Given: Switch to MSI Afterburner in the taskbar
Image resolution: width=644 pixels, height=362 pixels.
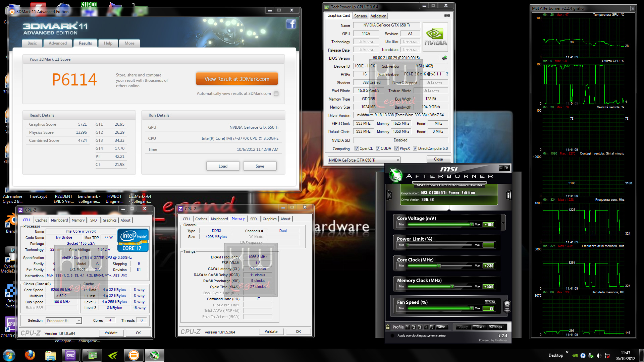Looking at the screenshot, I should click(155, 355).
